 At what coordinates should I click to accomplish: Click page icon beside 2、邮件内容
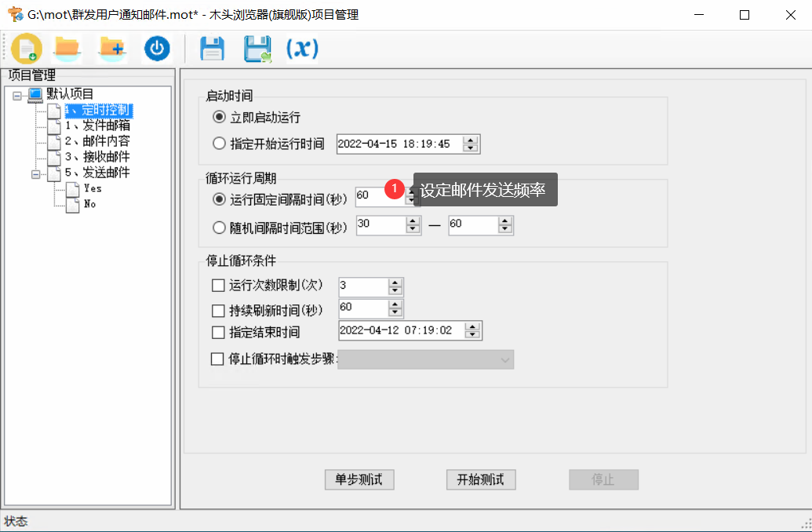click(x=54, y=141)
